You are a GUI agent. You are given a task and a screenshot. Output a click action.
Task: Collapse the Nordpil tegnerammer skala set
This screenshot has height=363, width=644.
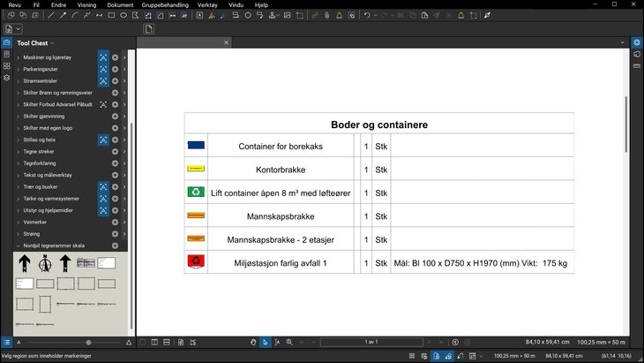pyautogui.click(x=18, y=246)
